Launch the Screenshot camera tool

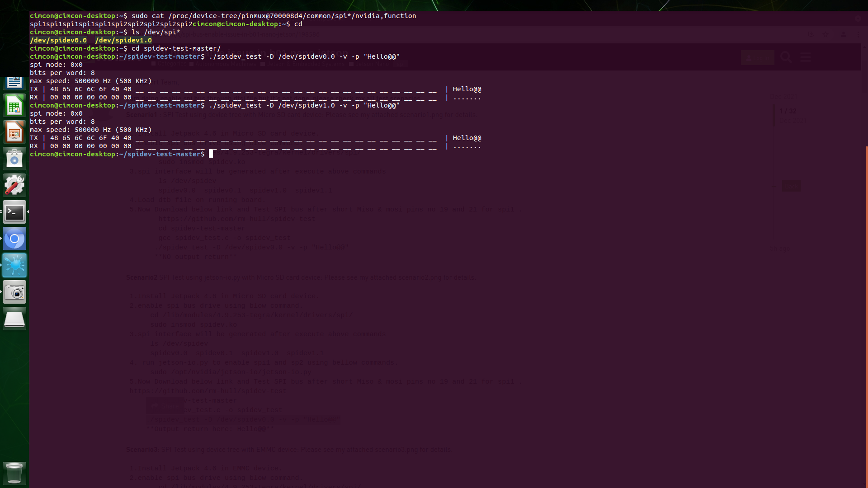(x=14, y=291)
